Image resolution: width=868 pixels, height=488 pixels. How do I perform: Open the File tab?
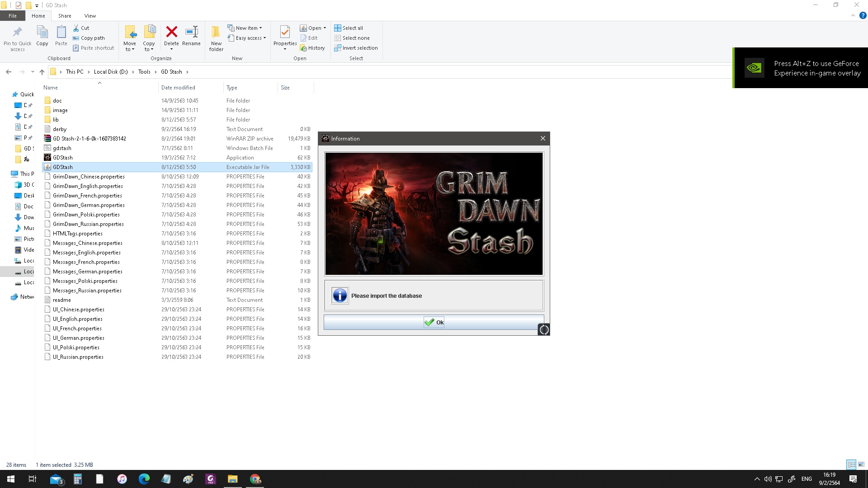[13, 16]
